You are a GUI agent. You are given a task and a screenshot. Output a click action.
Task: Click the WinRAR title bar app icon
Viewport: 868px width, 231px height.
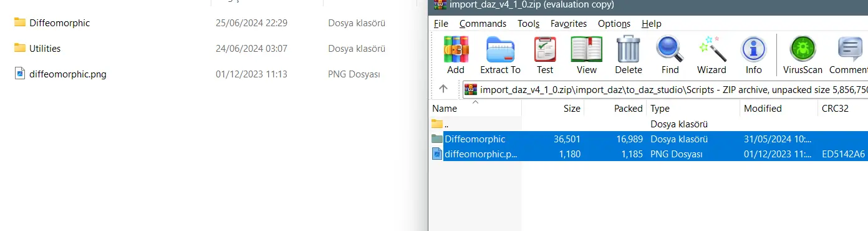440,5
